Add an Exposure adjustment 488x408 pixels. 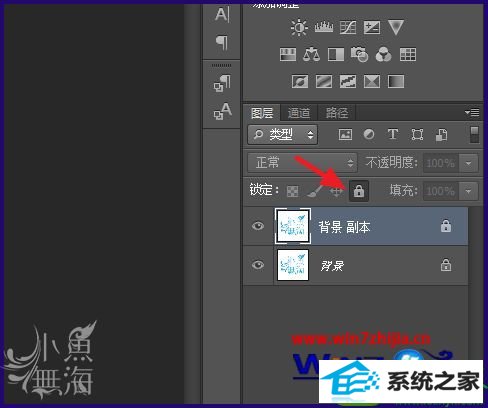372,27
